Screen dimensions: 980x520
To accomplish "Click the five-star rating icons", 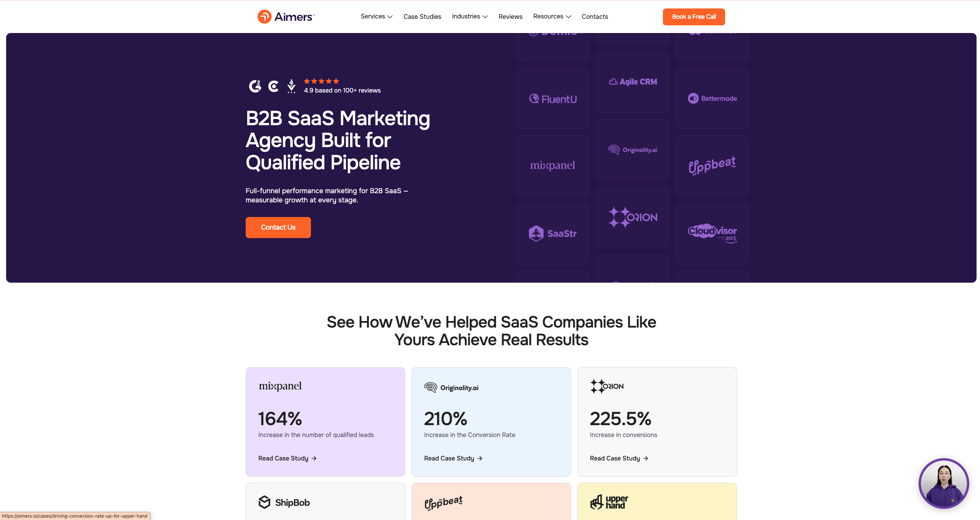I will point(321,81).
